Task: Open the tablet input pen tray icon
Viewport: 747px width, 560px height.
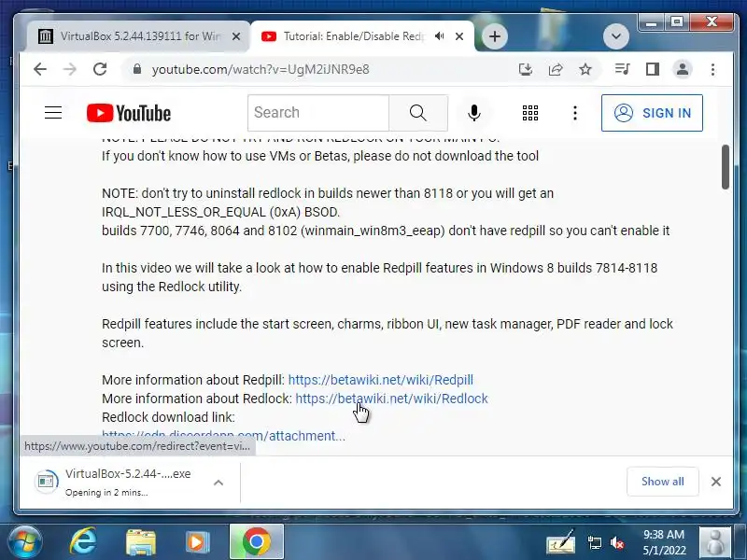Action: pos(561,542)
